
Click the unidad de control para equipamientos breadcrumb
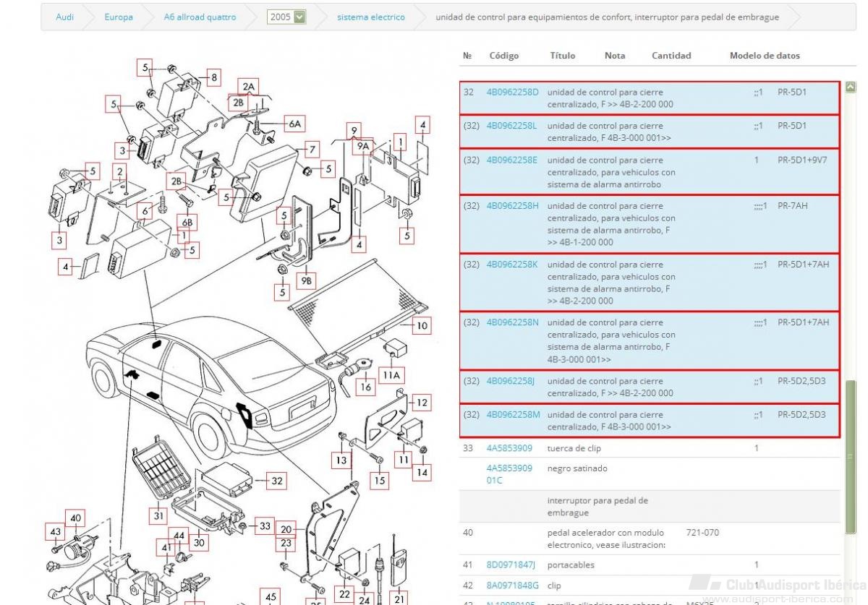(x=608, y=17)
